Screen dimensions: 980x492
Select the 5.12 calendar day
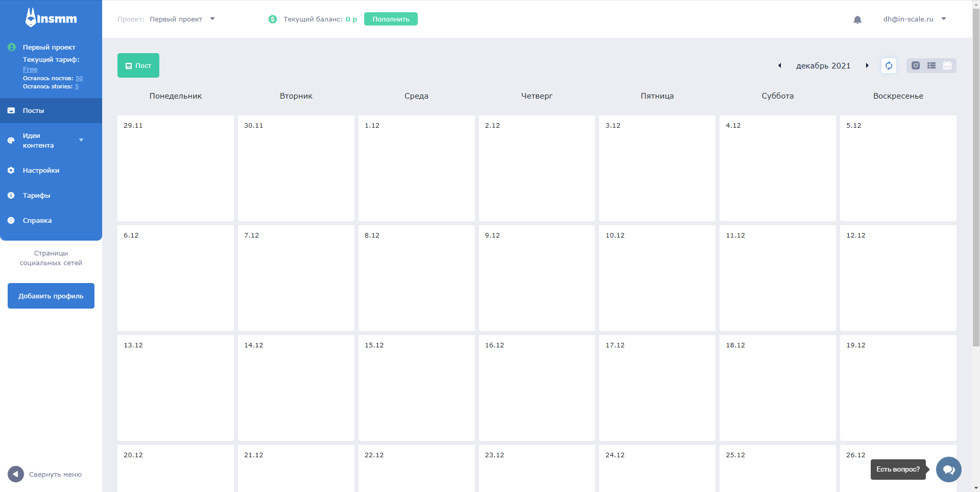click(x=898, y=168)
